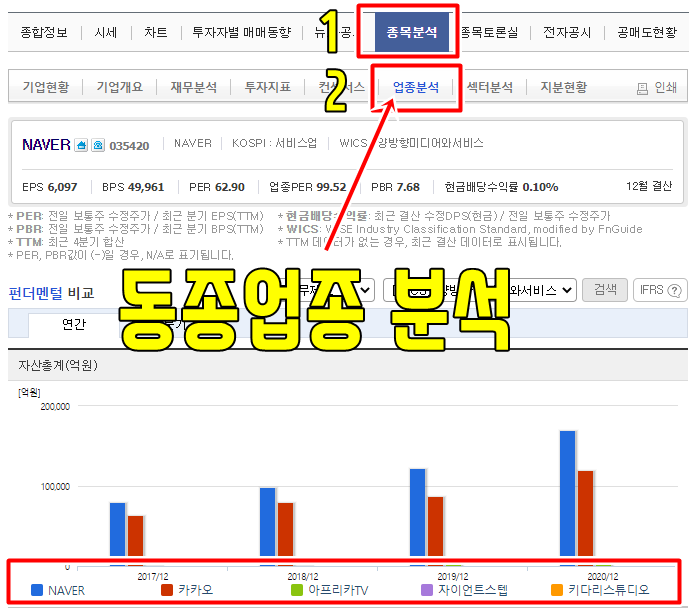Toggle the 아프리카TV legend green swatch
Screen dimensions: 691x610
tap(297, 590)
